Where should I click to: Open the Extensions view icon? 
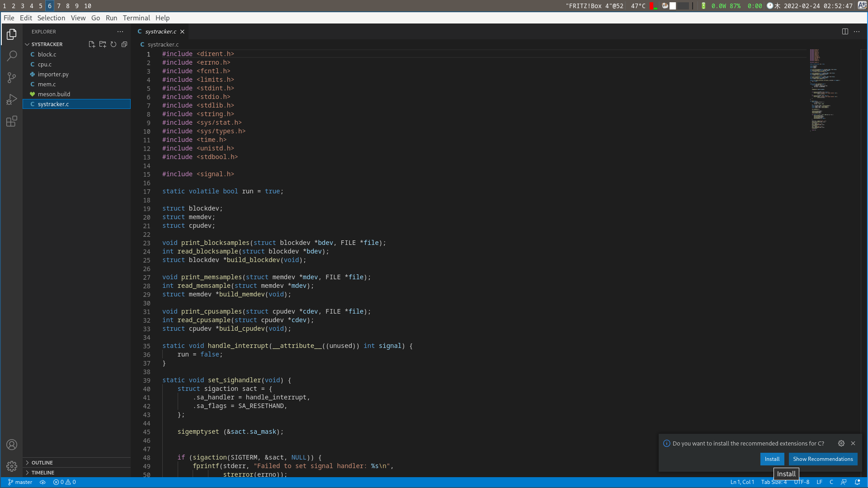click(x=11, y=122)
